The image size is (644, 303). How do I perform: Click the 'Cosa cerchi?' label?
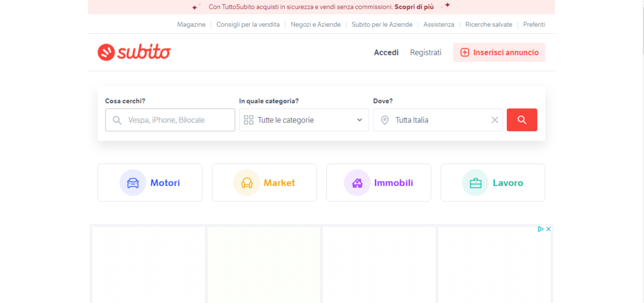(x=125, y=101)
